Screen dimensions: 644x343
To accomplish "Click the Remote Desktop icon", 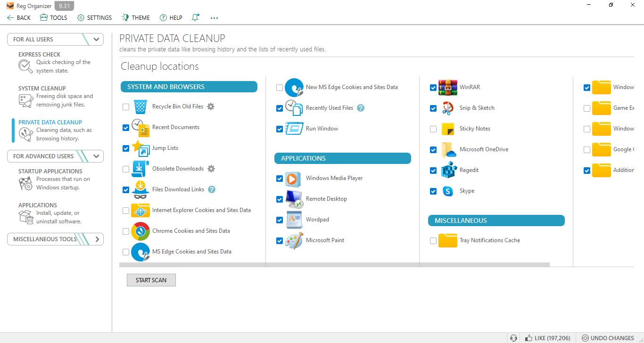I will pos(294,199).
